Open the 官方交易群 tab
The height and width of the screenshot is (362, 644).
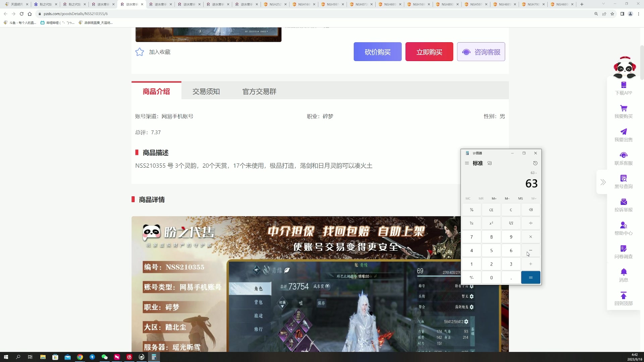[x=259, y=91]
